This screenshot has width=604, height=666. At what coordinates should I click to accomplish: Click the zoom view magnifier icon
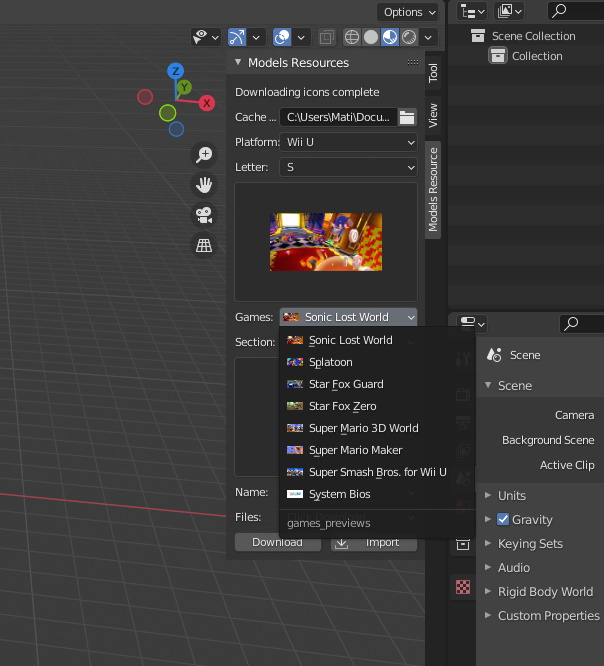pos(204,154)
